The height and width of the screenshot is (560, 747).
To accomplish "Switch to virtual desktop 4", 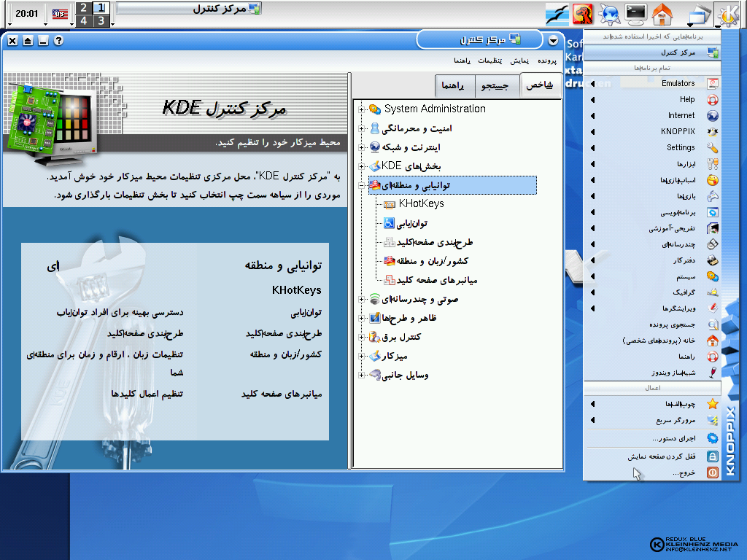I will [x=84, y=20].
